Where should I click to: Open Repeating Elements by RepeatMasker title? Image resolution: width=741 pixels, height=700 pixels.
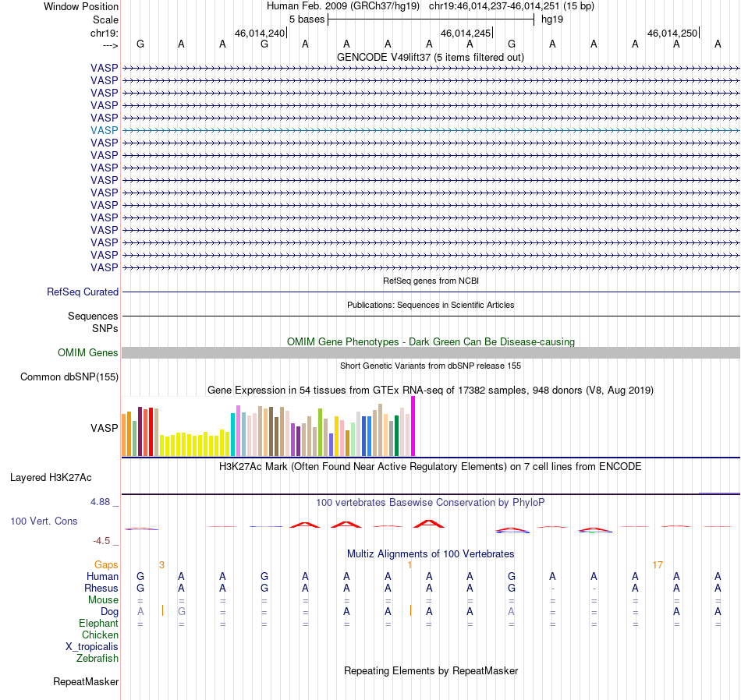click(x=431, y=670)
